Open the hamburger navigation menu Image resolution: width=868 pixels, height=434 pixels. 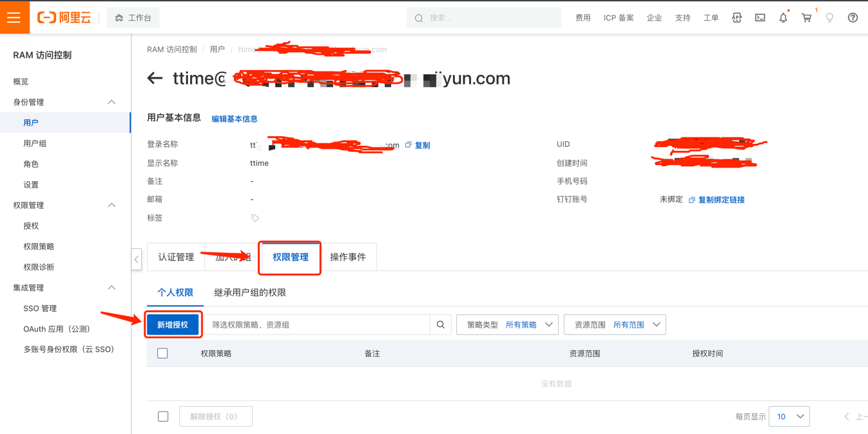coord(14,17)
